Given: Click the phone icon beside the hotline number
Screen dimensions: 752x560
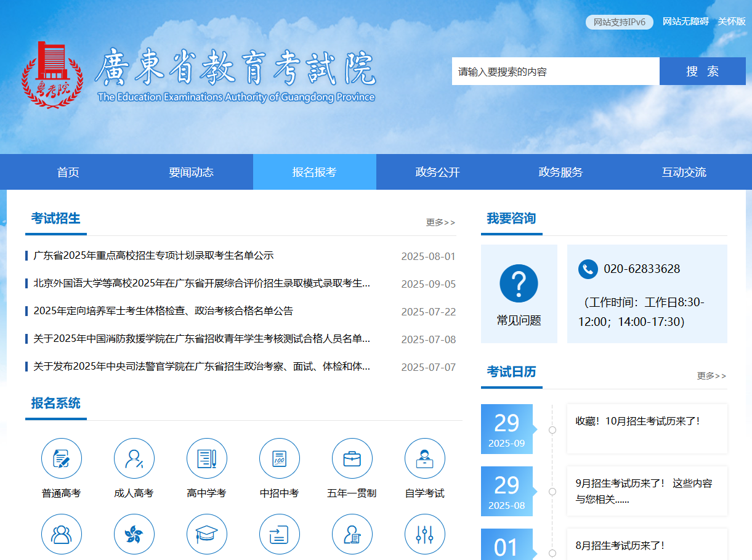Looking at the screenshot, I should click(x=588, y=269).
